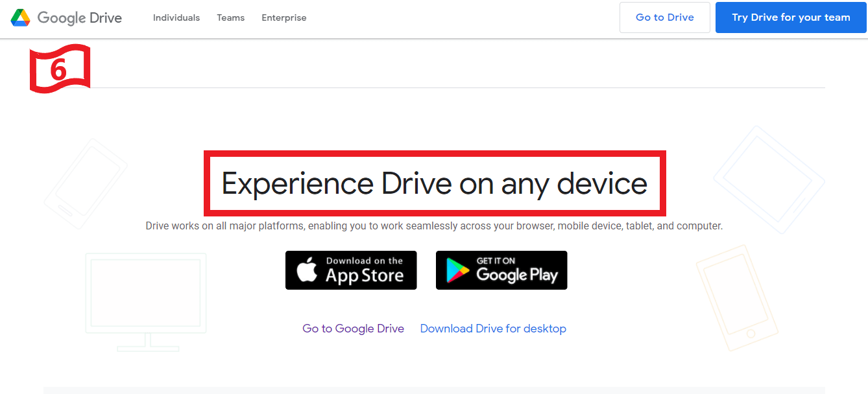This screenshot has width=868, height=394.
Task: Click the platforms description sentence below the heading
Action: coord(434,226)
